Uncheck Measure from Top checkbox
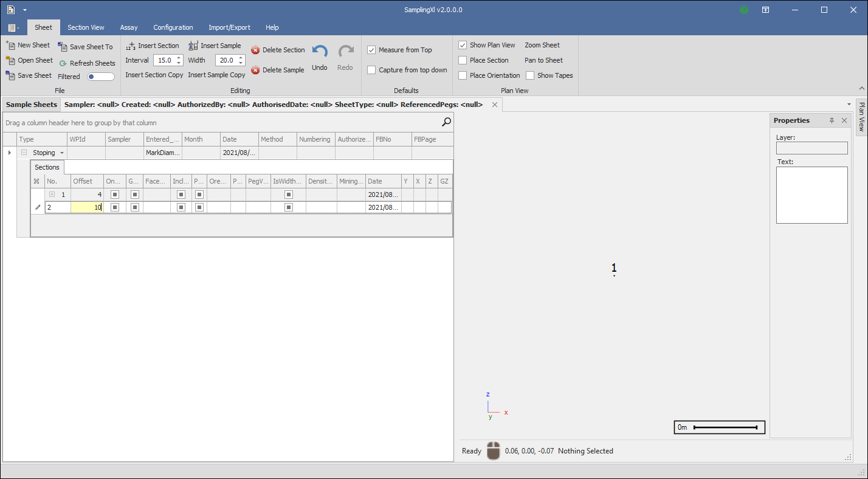 coord(371,50)
